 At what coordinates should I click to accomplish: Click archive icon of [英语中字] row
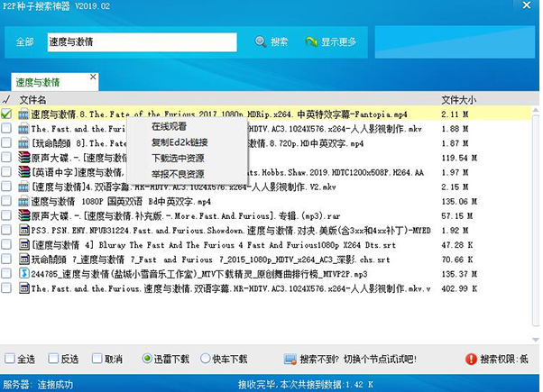click(23, 172)
